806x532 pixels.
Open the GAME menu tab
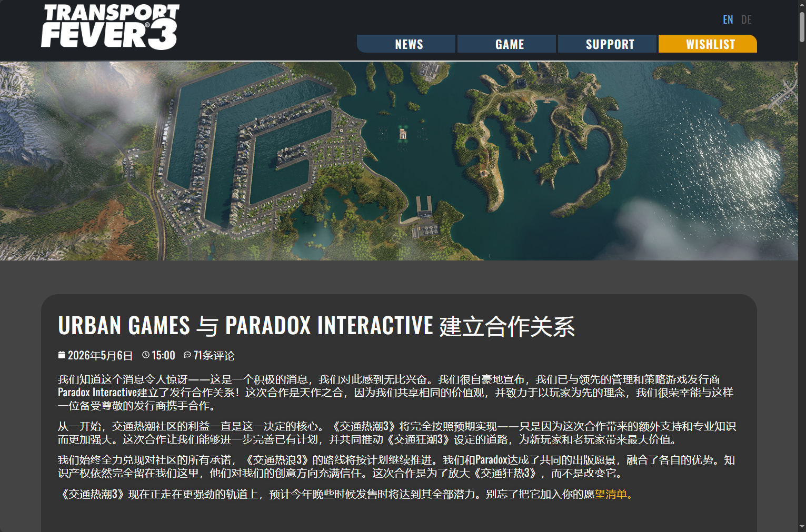point(506,44)
